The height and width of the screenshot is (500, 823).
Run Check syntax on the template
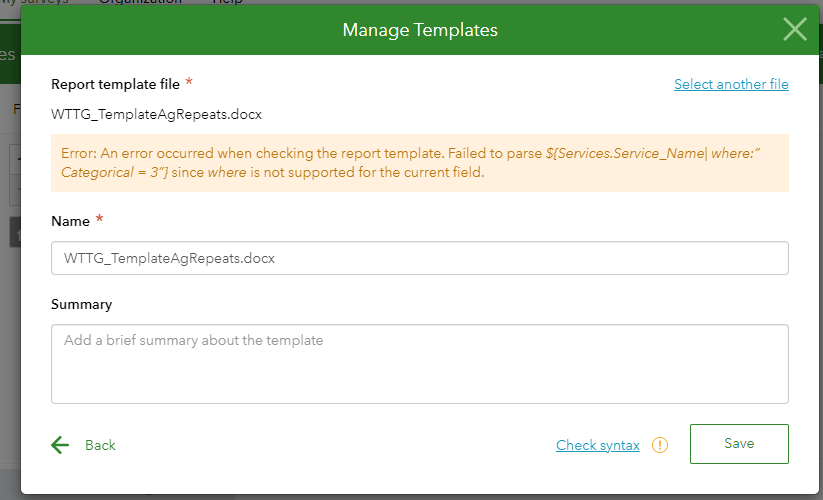click(597, 445)
